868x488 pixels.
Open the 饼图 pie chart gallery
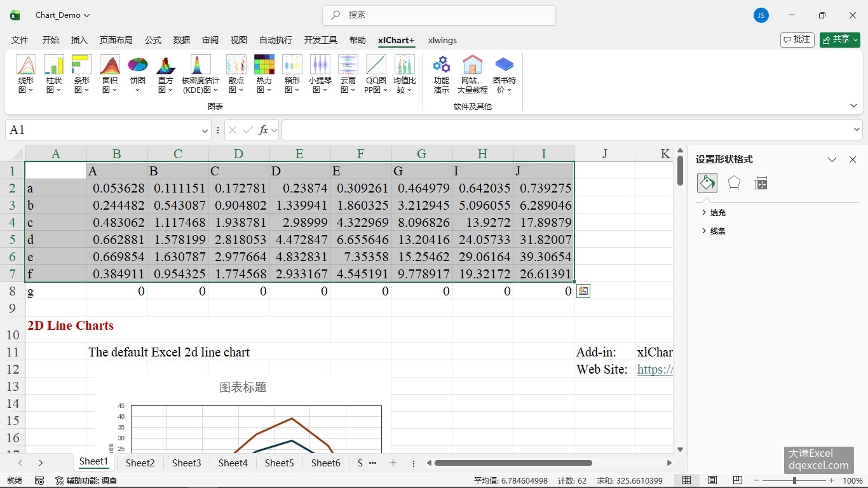[138, 74]
